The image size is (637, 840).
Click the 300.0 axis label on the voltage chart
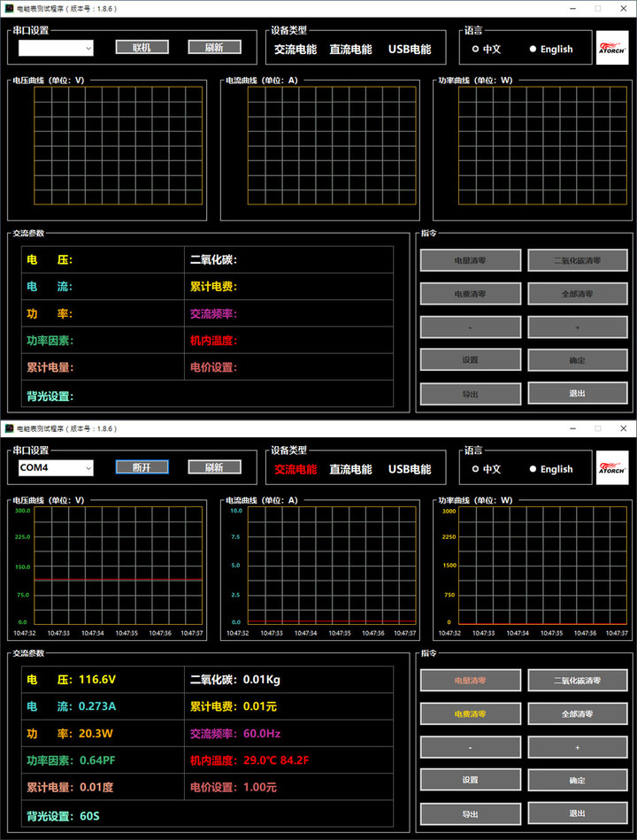click(22, 511)
